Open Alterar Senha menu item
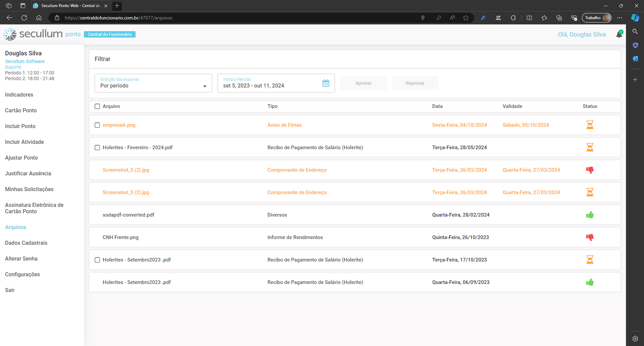Viewport: 644px width, 346px height. (x=21, y=259)
